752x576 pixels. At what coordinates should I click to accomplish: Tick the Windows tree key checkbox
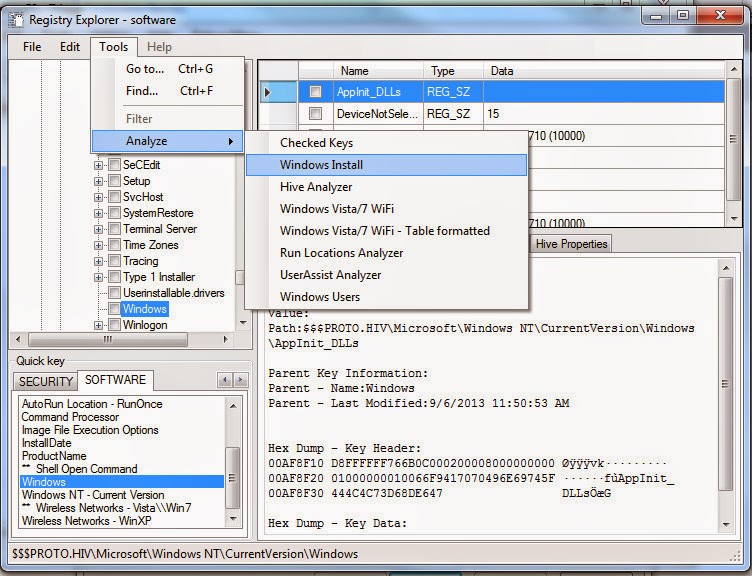coord(115,309)
